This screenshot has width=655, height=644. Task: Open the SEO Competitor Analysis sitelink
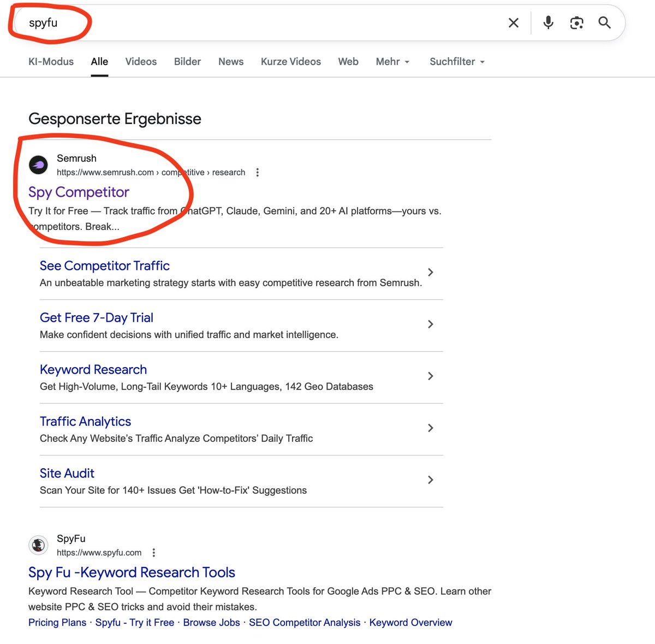(305, 623)
